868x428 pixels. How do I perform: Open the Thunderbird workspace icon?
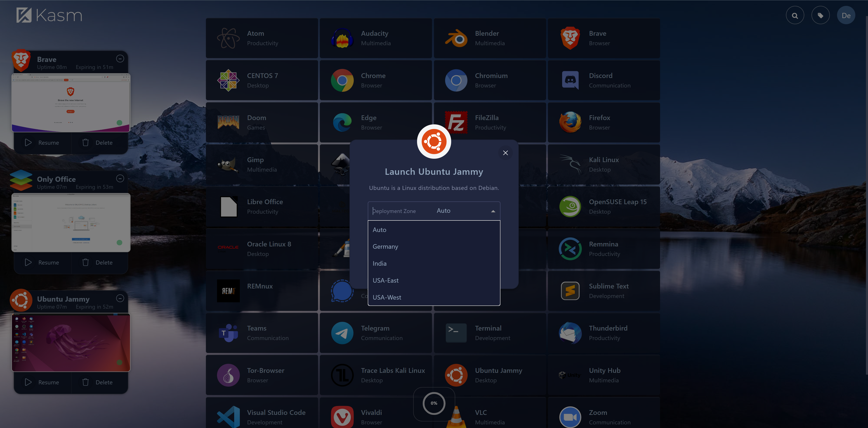(x=570, y=333)
